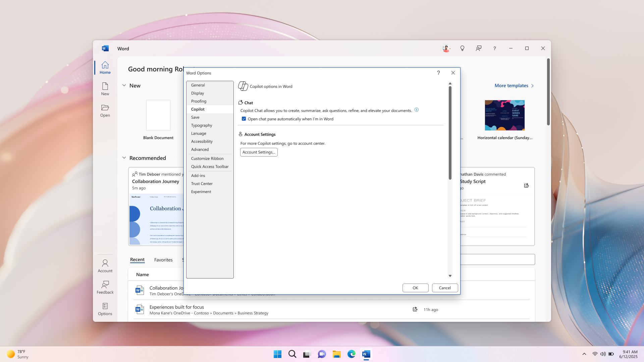This screenshot has height=362, width=644.
Task: Select Quick Access Toolbar option
Action: click(210, 167)
